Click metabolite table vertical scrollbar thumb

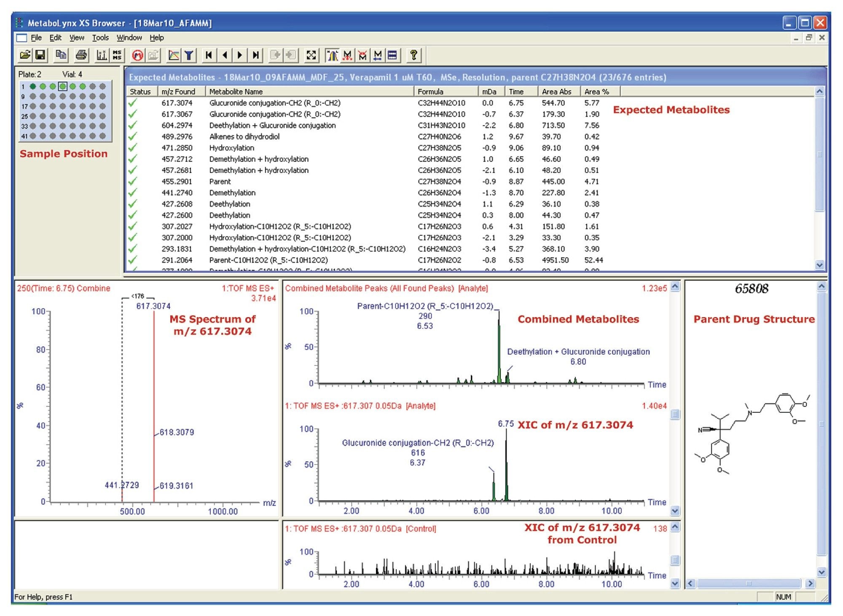819,154
